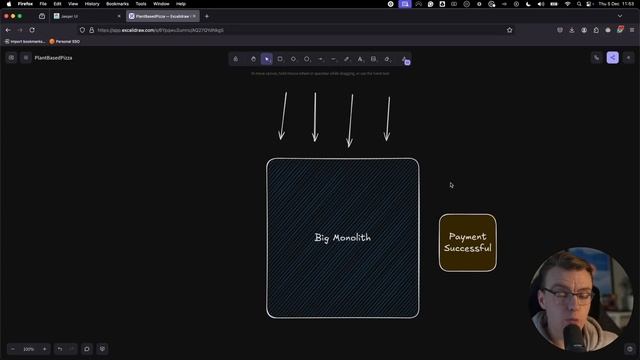Click the PlantBasedPizza scene name
640x360 pixels.
coord(53,58)
